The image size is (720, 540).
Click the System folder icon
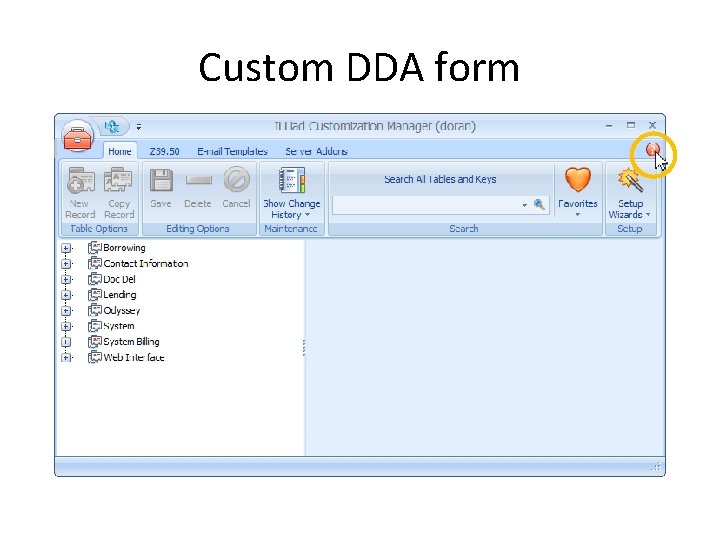click(x=95, y=326)
